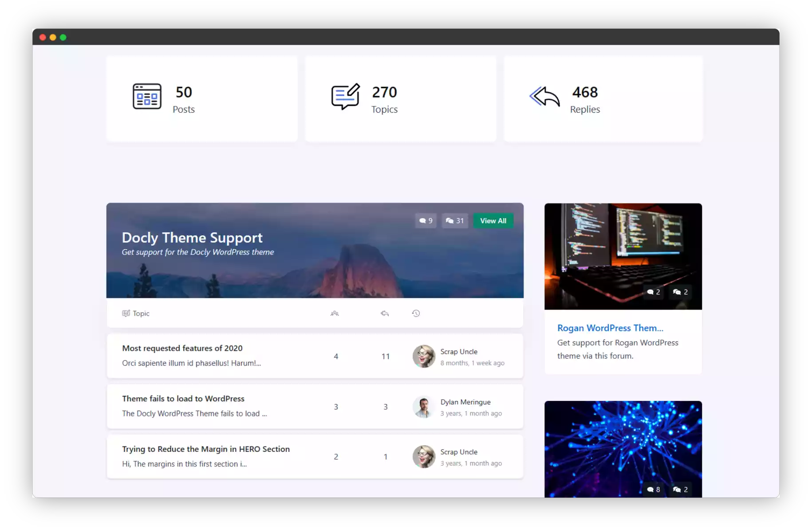This screenshot has width=812, height=529.
Task: Open View All for Docly Theme Support
Action: pyautogui.click(x=493, y=221)
